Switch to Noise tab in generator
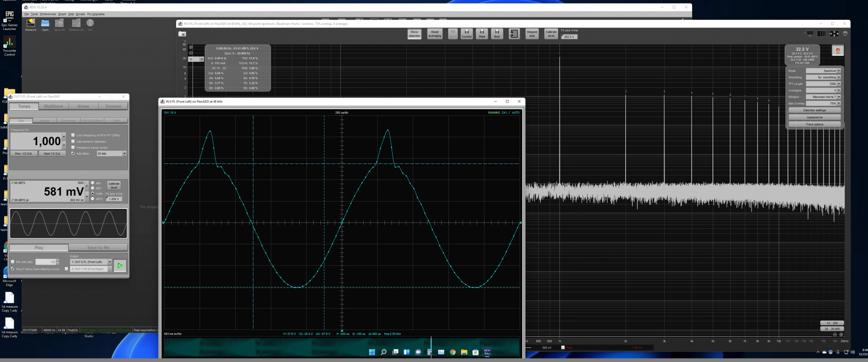The height and width of the screenshot is (362, 868). [x=83, y=106]
